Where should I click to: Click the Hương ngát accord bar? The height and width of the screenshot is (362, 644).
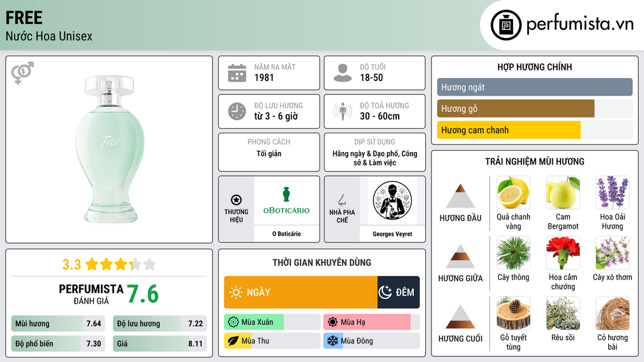535,87
